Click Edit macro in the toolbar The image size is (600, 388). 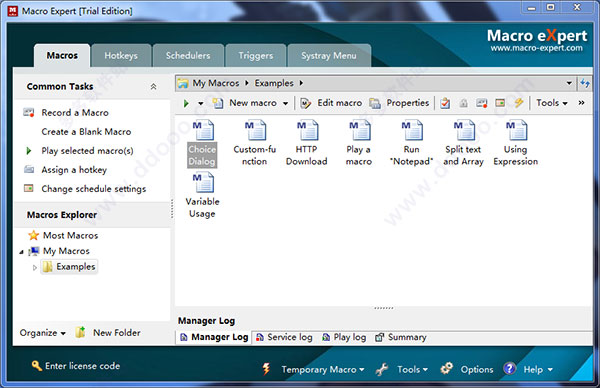331,103
